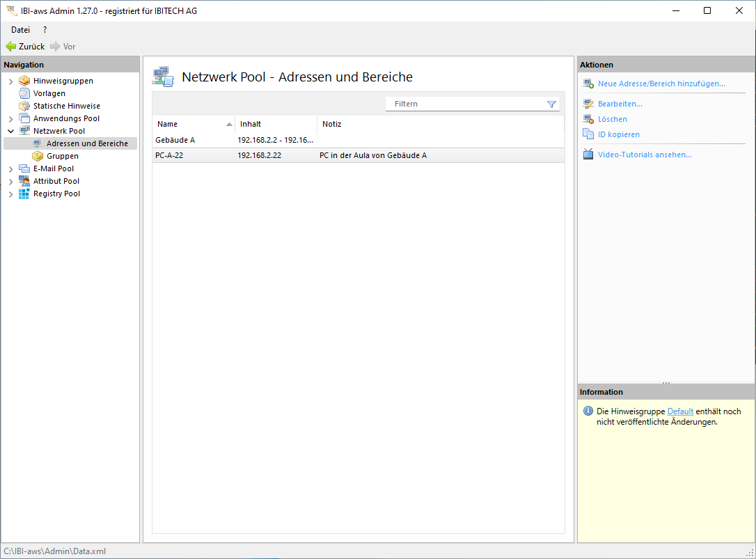
Task: Click the green Zurück back arrow
Action: pyautogui.click(x=11, y=47)
